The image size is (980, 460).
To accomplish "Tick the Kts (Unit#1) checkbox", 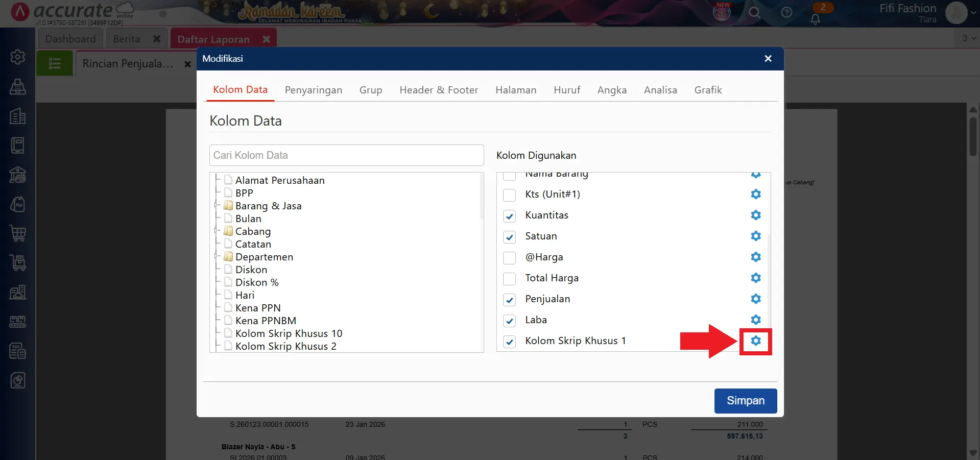I will pos(509,195).
